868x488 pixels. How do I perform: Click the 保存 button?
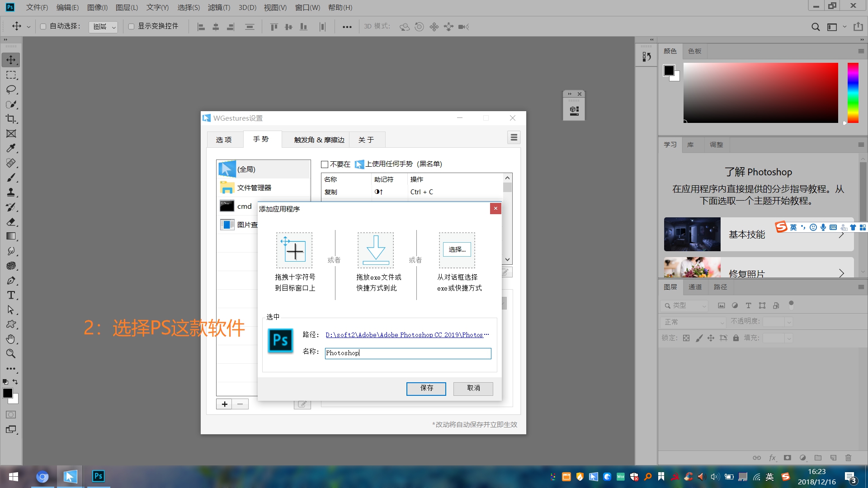[x=426, y=388]
